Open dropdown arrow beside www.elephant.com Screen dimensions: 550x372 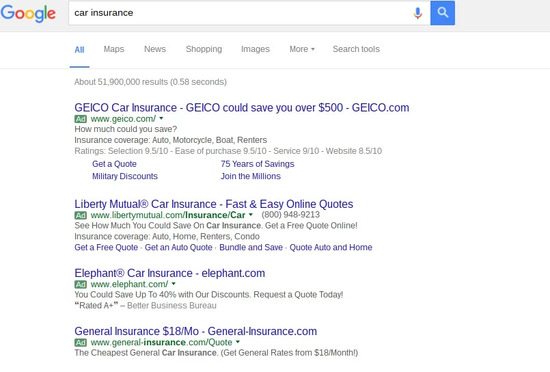[x=173, y=283]
